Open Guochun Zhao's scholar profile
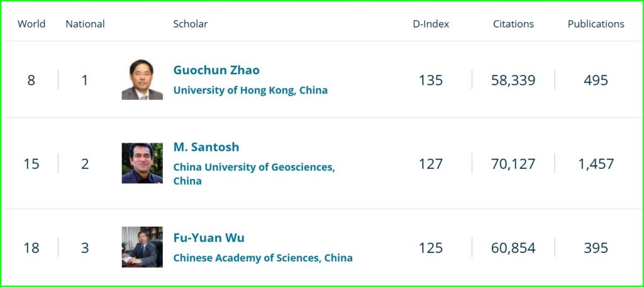This screenshot has width=644, height=287. tap(216, 70)
